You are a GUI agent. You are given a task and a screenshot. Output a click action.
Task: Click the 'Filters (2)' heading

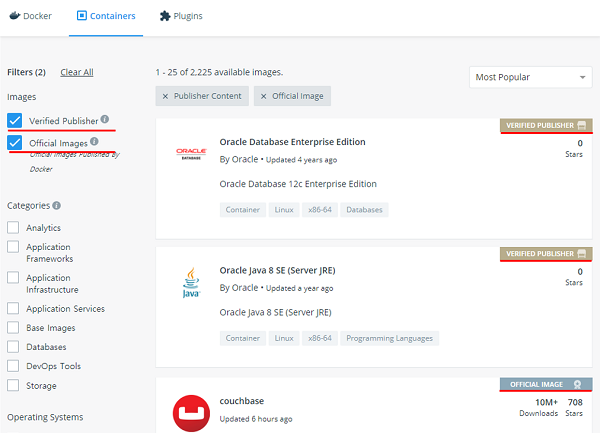click(26, 72)
